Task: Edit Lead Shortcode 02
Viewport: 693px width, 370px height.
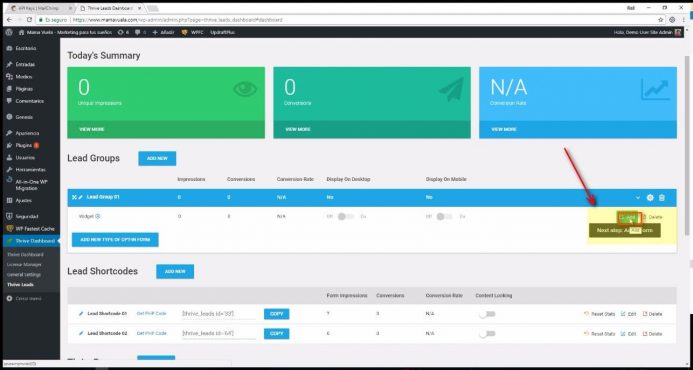Action: point(628,334)
